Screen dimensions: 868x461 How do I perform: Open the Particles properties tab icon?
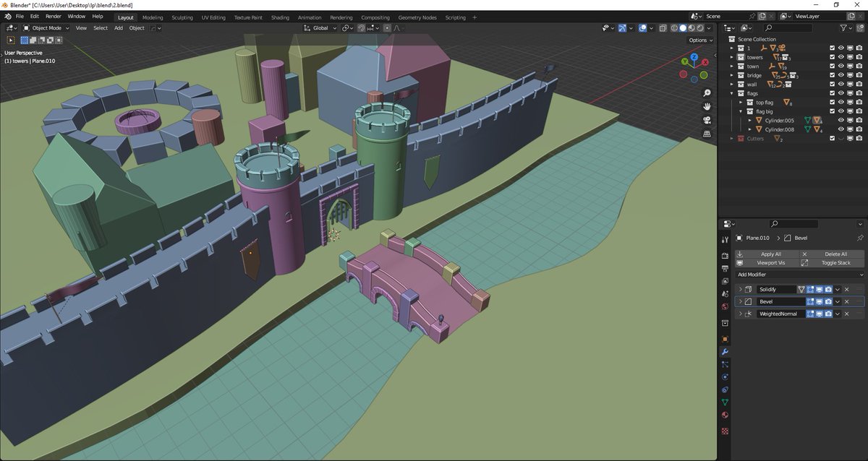[725, 364]
